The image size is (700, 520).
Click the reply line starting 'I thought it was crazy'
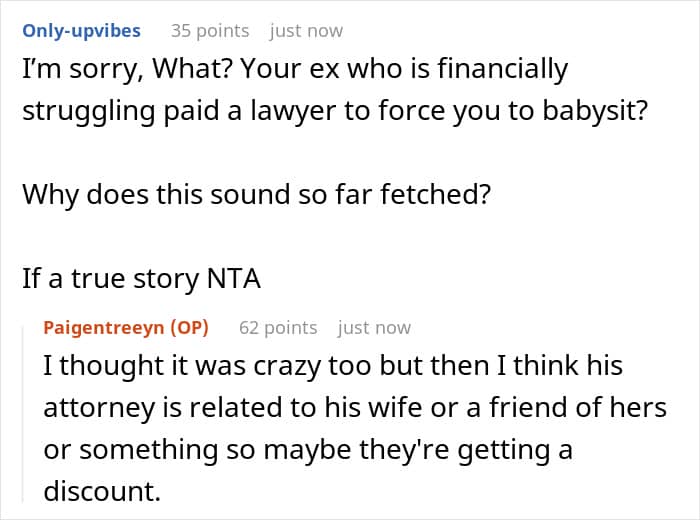[x=332, y=366]
